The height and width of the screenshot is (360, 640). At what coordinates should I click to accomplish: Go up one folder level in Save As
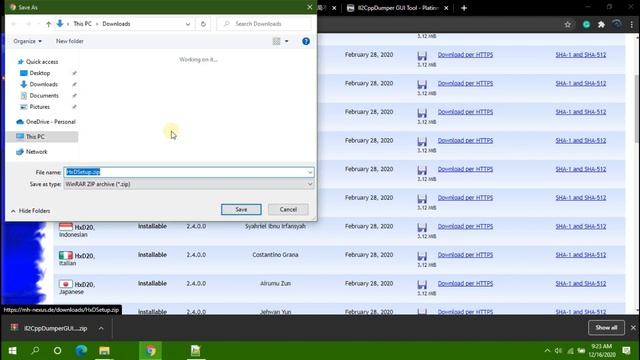49,24
